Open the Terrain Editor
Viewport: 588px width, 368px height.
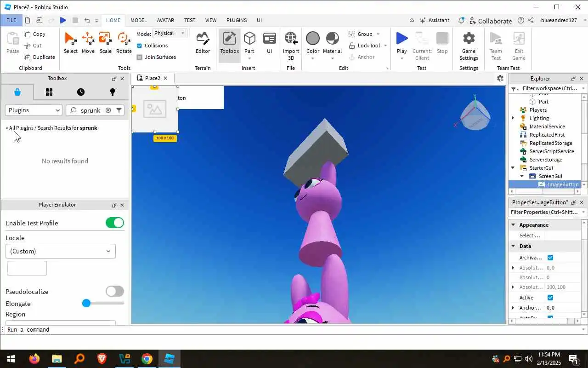pos(203,43)
